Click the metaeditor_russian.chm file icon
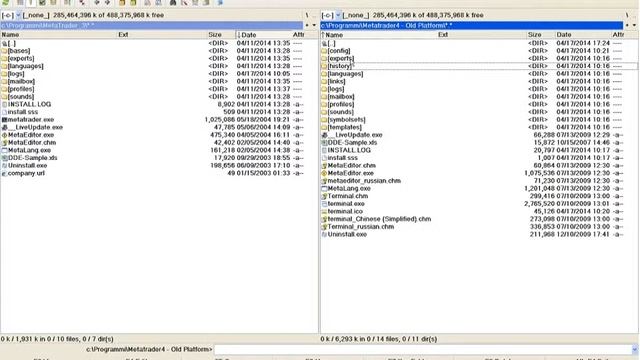This screenshot has height=360, width=640. [x=324, y=181]
